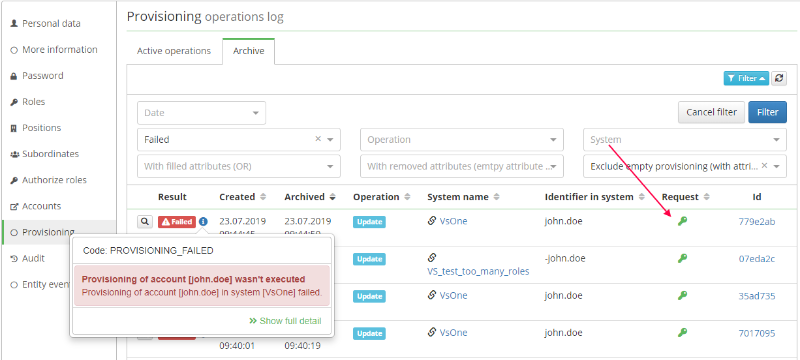Sort by Archived column
This screenshot has height=360, width=800.
(x=310, y=197)
